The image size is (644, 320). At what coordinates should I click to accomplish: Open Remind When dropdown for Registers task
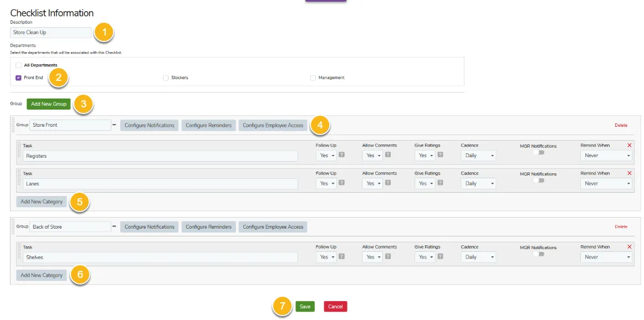(606, 156)
